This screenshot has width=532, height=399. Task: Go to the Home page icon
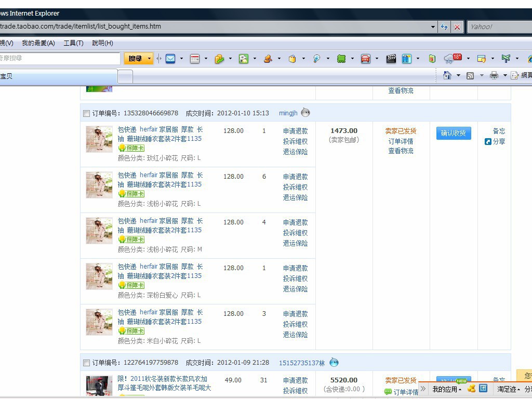(447, 75)
